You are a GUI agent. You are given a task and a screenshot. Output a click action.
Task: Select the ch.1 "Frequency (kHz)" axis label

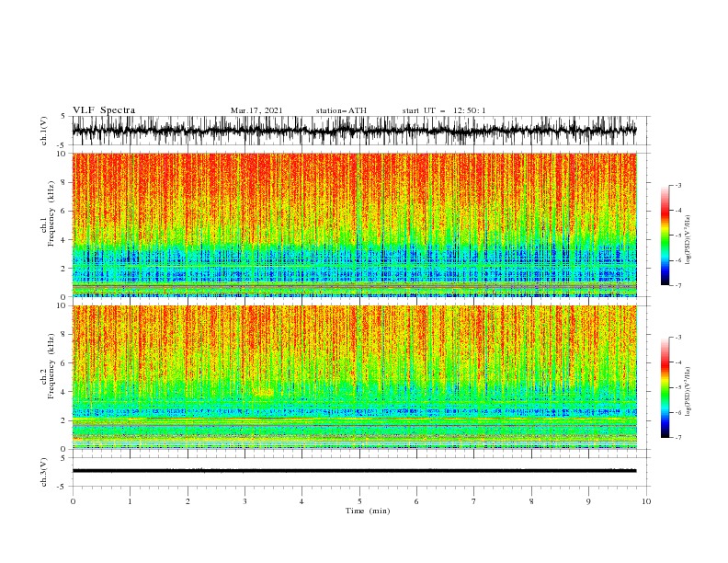click(51, 213)
